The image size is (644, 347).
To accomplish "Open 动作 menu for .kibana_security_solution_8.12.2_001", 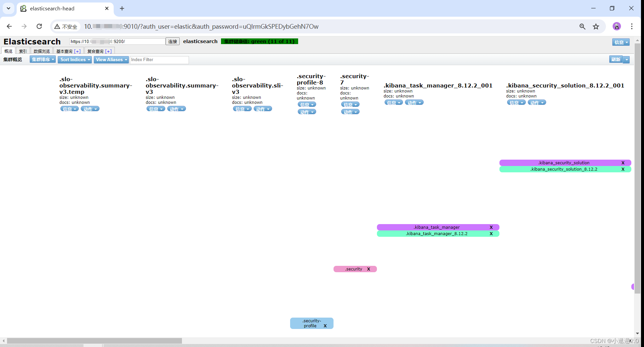I will coord(537,103).
